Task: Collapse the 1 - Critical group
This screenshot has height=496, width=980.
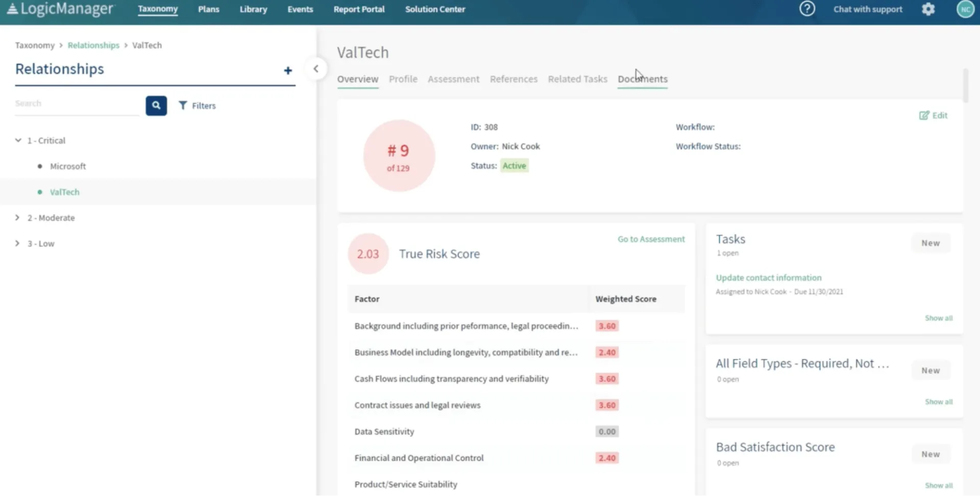Action: (x=18, y=140)
